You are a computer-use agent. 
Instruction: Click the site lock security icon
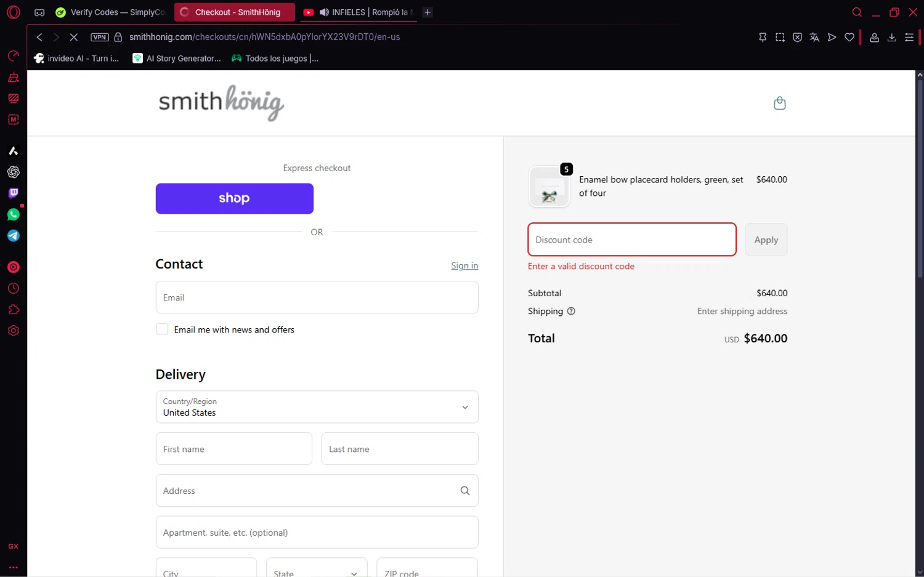point(118,37)
